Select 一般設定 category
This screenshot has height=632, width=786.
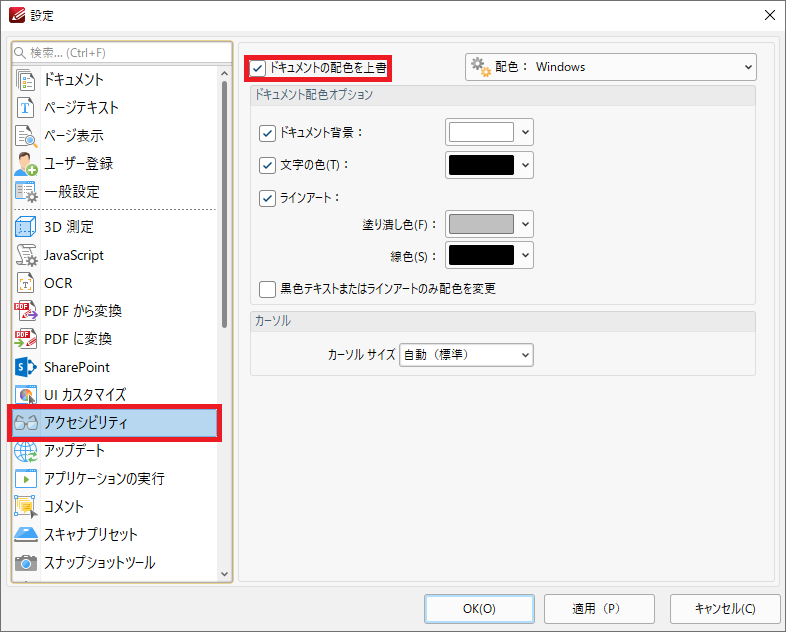[115, 192]
